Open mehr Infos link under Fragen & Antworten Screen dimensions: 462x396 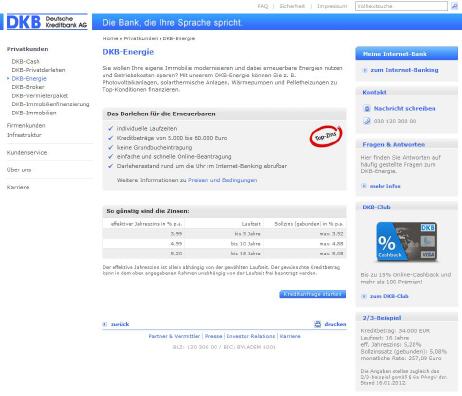click(385, 186)
